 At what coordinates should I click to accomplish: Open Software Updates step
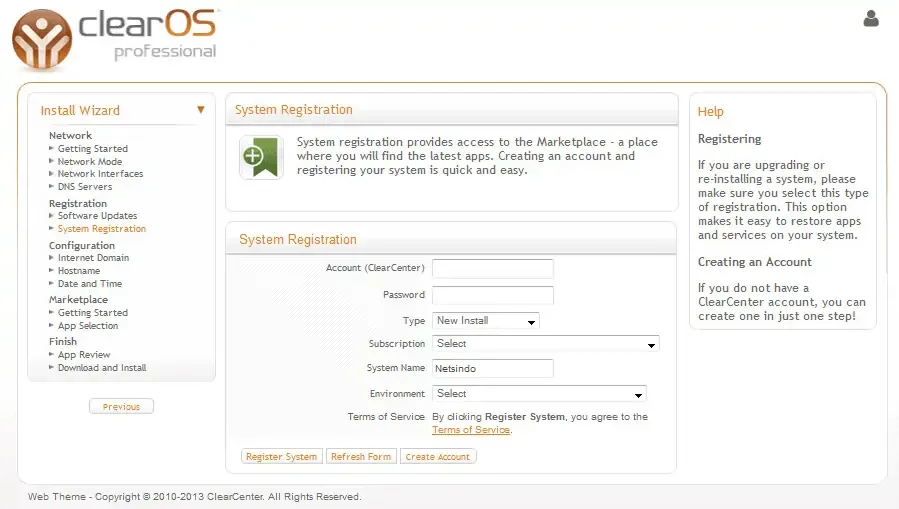(x=97, y=216)
